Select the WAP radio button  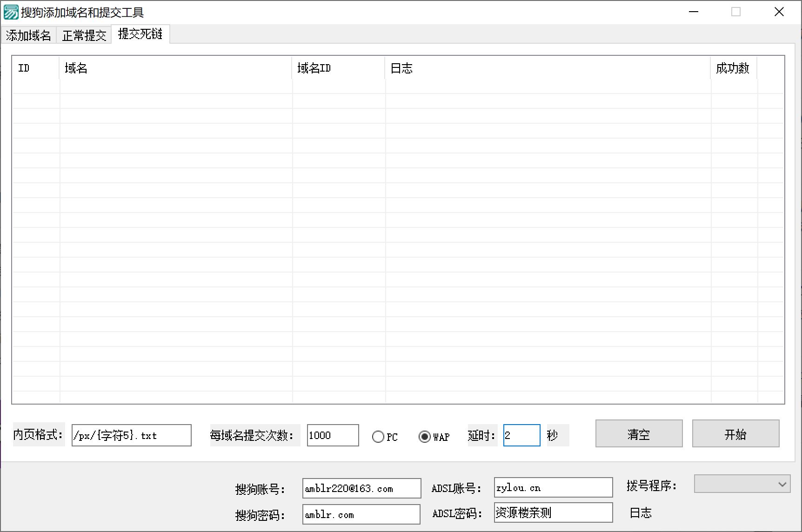pyautogui.click(x=424, y=436)
